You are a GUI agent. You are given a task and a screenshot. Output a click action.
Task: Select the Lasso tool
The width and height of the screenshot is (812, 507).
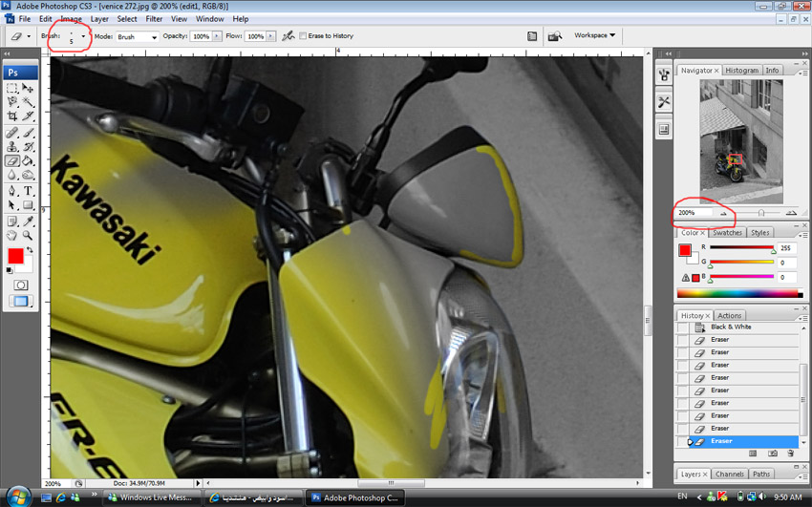click(x=12, y=102)
